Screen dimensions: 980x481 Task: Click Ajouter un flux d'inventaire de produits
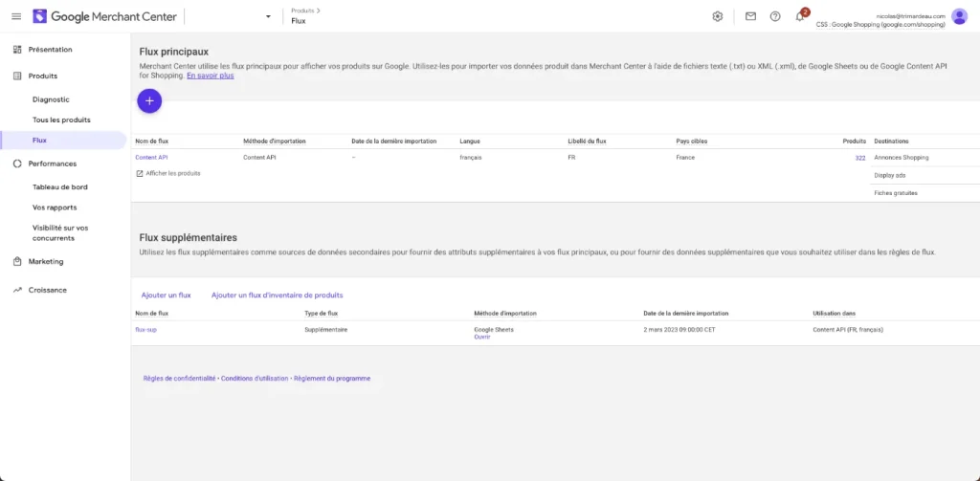coord(277,295)
